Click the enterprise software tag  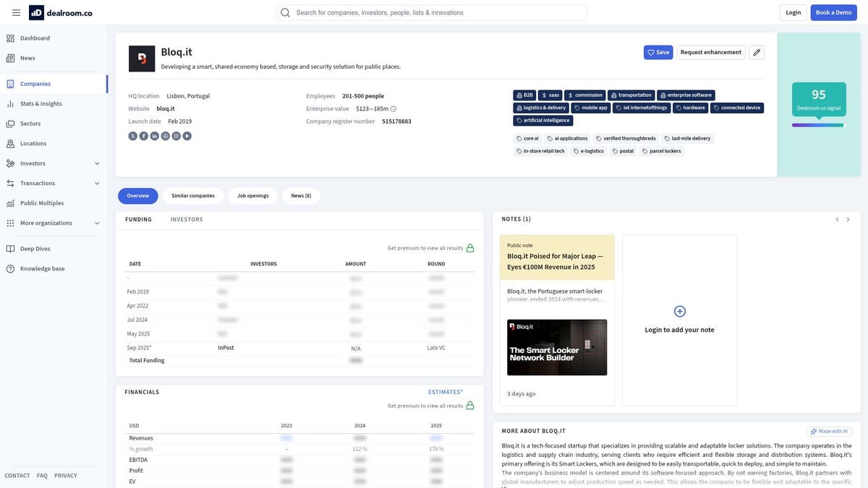point(686,95)
